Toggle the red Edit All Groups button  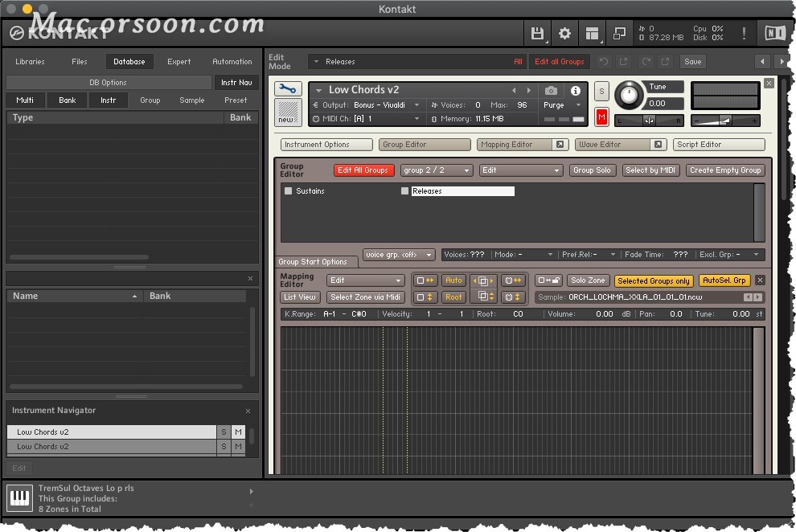(363, 170)
